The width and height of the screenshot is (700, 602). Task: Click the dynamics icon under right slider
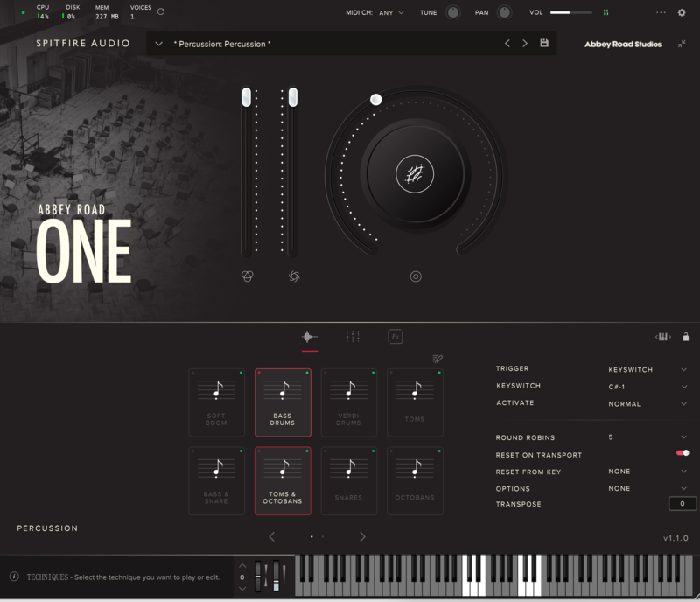pyautogui.click(x=294, y=276)
